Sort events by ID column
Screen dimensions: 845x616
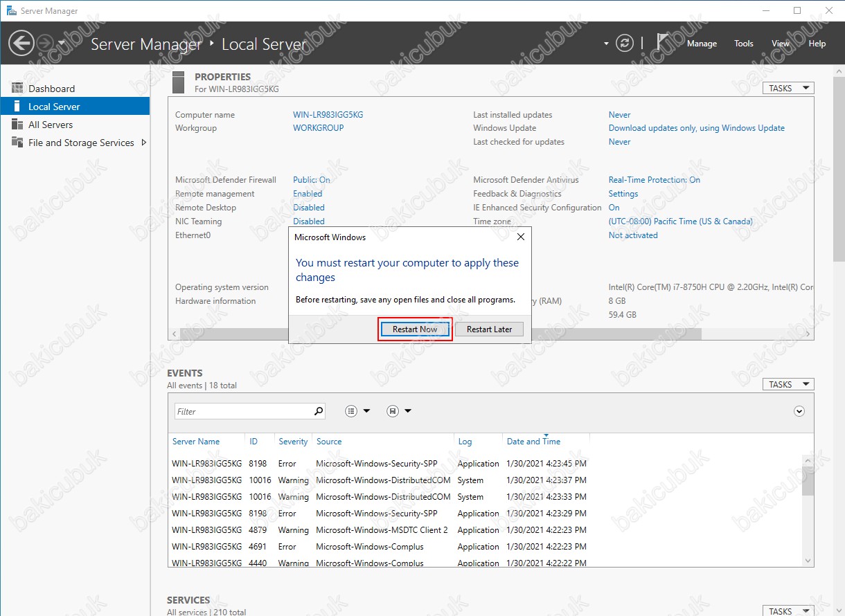point(254,442)
